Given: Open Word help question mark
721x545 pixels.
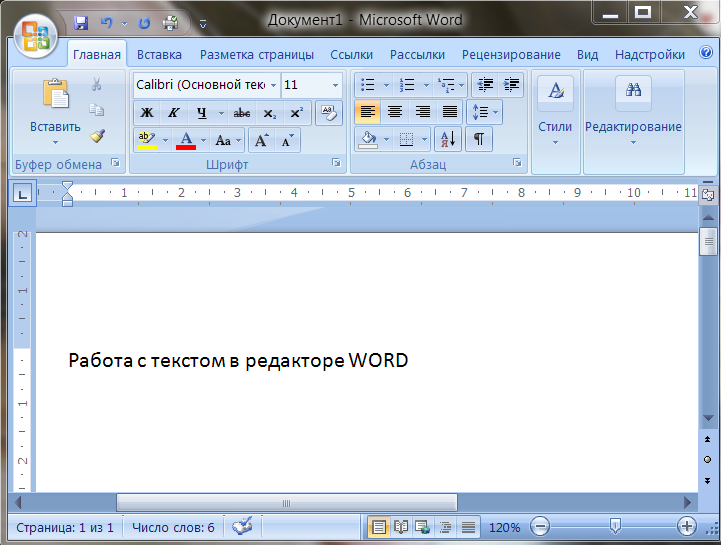Looking at the screenshot, I should tap(706, 52).
